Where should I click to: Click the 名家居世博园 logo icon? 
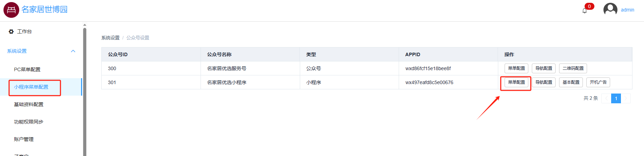click(11, 10)
